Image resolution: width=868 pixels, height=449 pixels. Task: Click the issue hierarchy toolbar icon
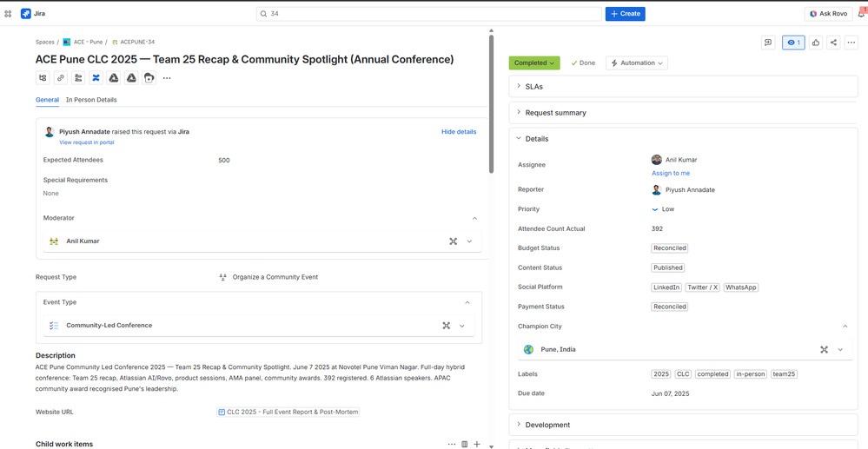point(78,78)
